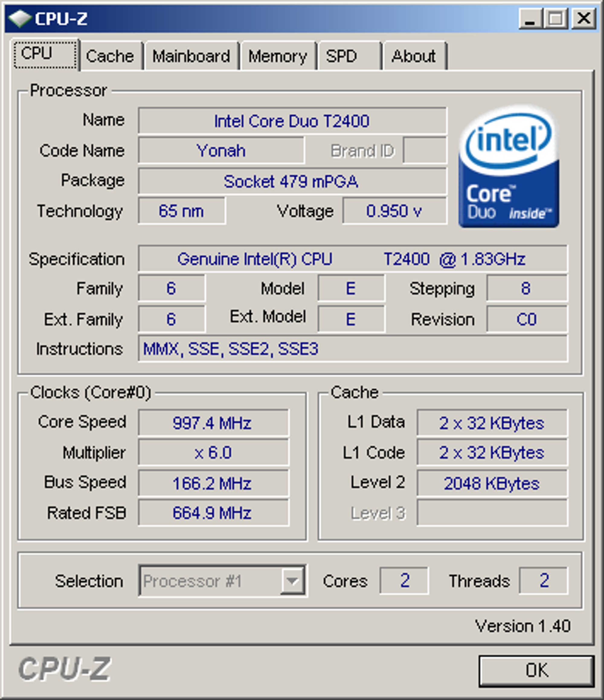This screenshot has width=604, height=700.
Task: Click the L1 Code value 2 x 32 KBytes
Action: (492, 452)
